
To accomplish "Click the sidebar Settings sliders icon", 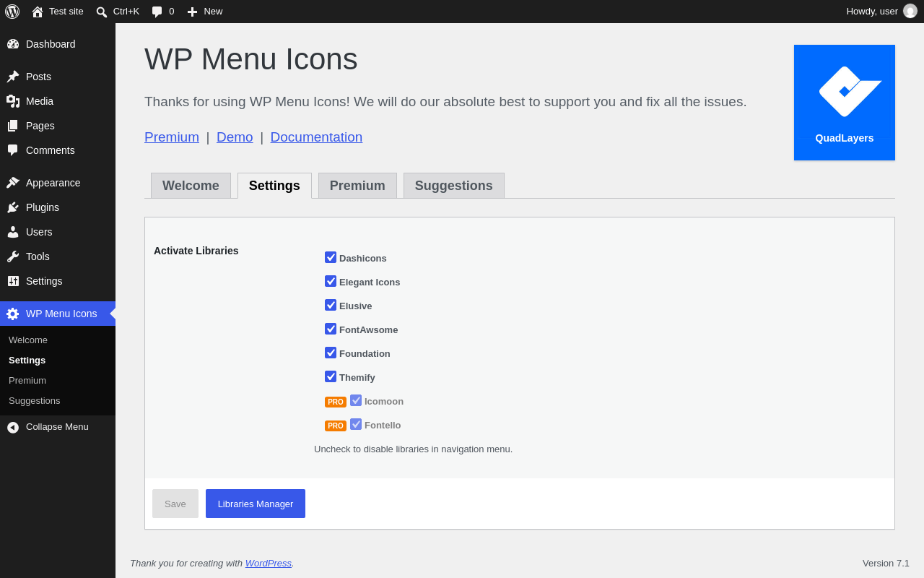I will [x=13, y=281].
